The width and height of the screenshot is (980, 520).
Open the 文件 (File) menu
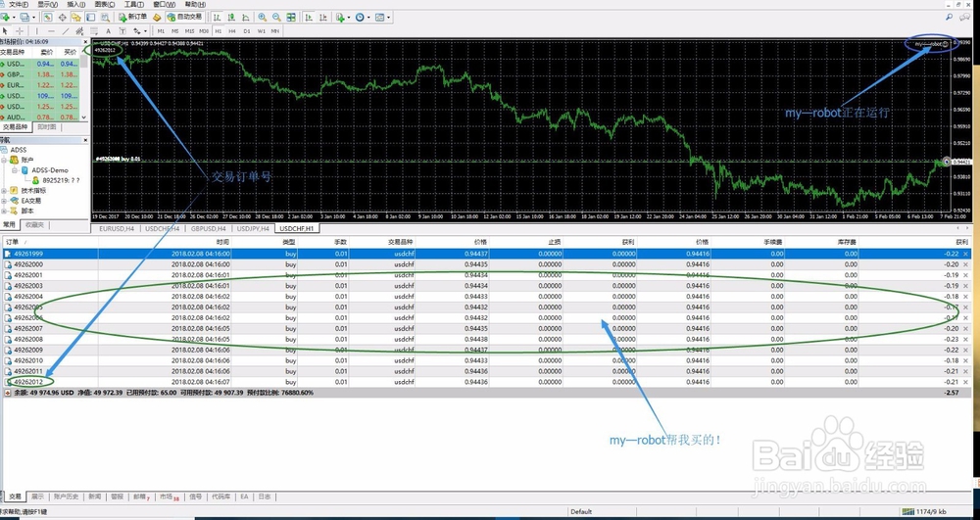point(18,4)
